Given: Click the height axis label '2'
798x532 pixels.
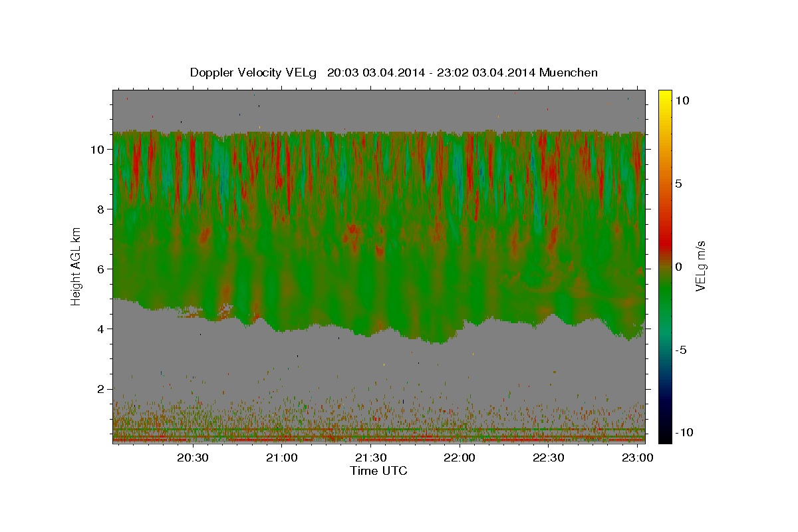Looking at the screenshot, I should coord(100,389).
